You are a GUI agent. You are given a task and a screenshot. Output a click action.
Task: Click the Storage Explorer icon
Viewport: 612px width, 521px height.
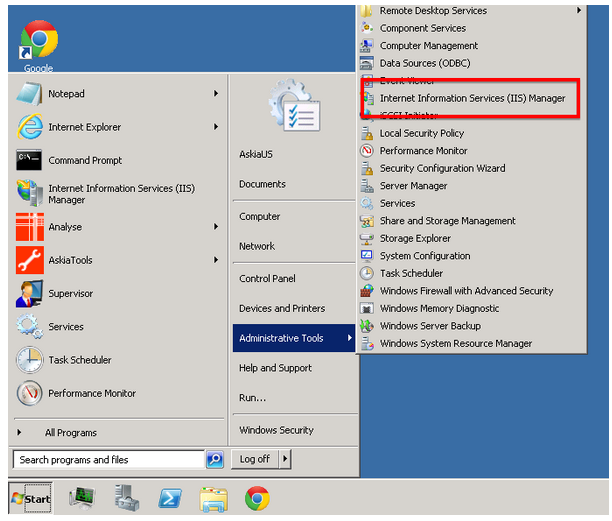[366, 238]
